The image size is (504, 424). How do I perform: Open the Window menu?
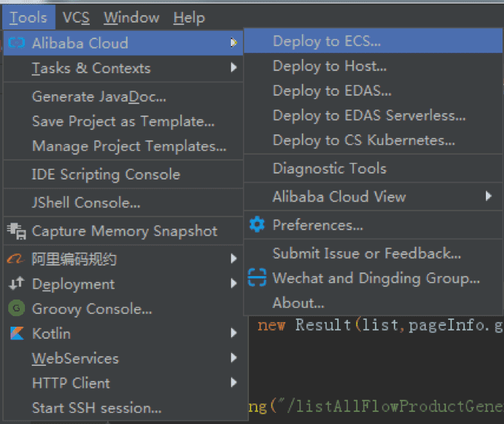[x=131, y=17]
